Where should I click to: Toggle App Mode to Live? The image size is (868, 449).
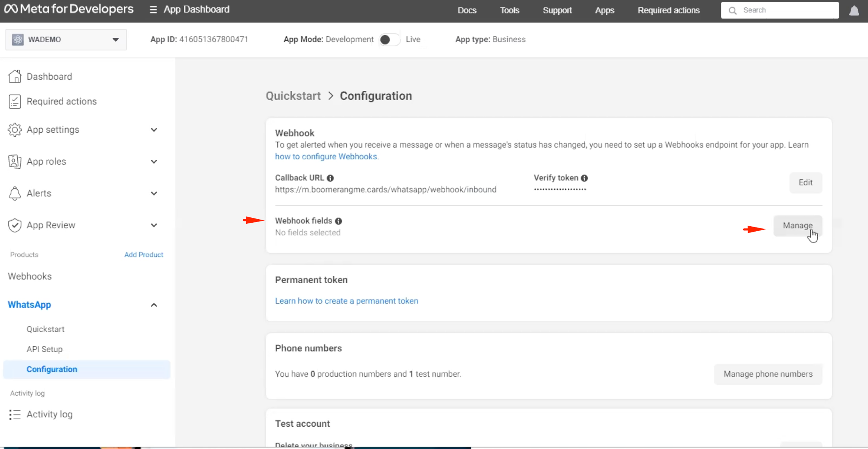(389, 40)
